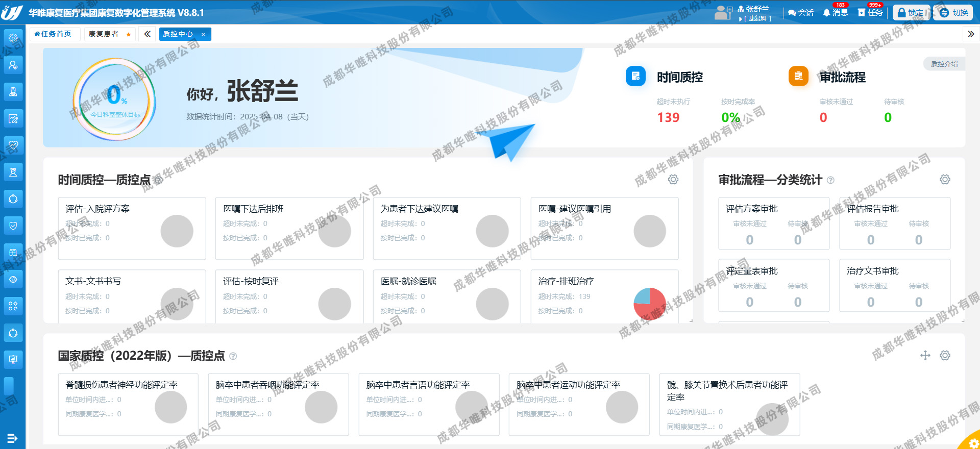
Task: Click the blue 时间质控 icon
Action: 635,77
